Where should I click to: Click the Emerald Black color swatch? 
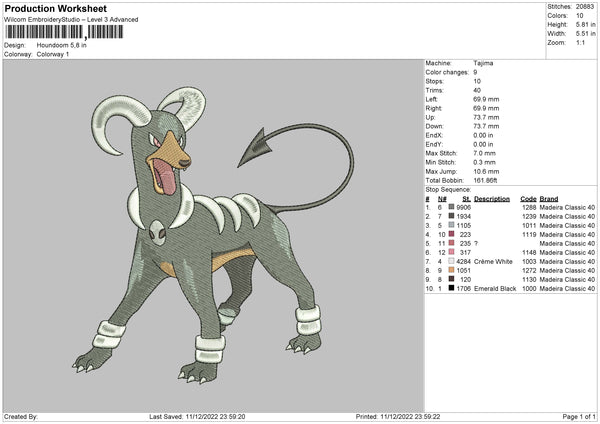[452, 288]
